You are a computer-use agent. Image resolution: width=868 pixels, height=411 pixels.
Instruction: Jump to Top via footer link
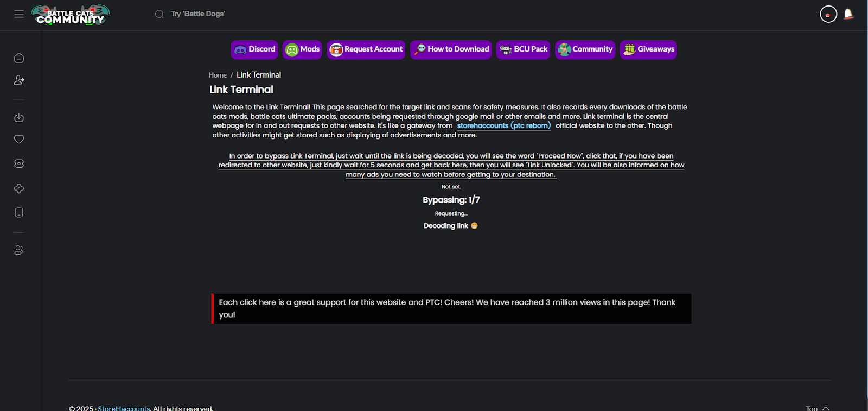tap(818, 408)
